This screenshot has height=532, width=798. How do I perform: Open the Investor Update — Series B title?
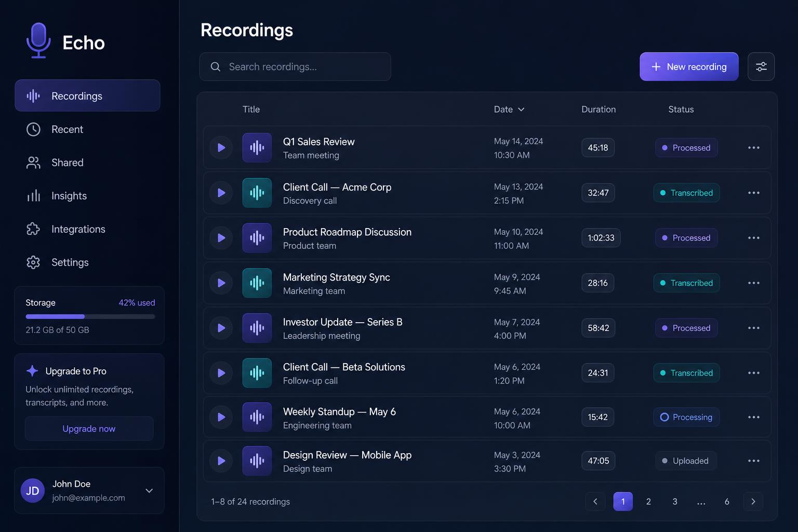[x=342, y=322]
